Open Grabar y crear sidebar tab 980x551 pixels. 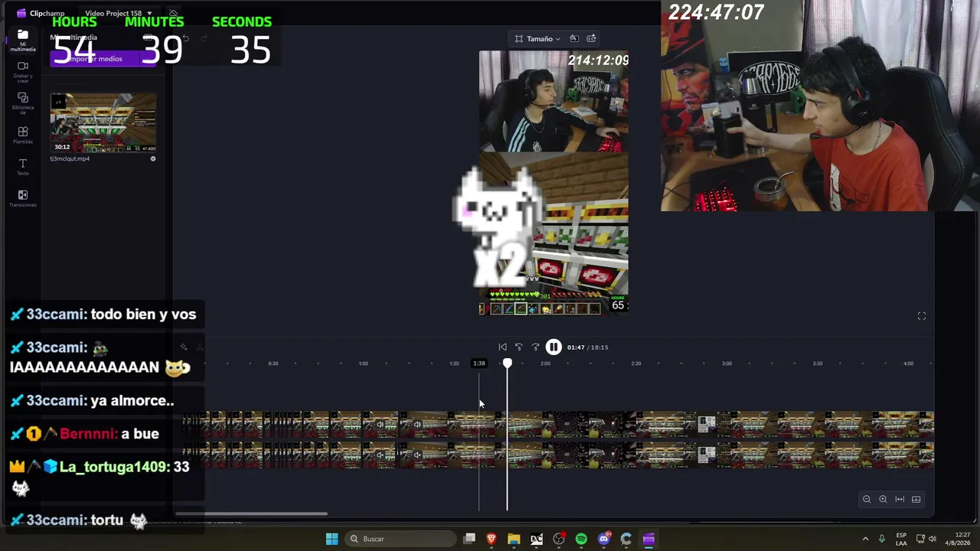tap(23, 71)
